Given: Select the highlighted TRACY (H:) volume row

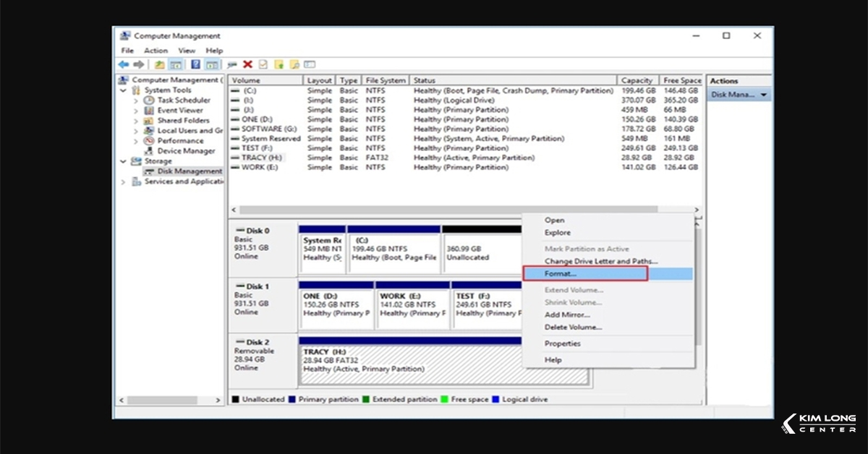Looking at the screenshot, I should click(x=260, y=158).
